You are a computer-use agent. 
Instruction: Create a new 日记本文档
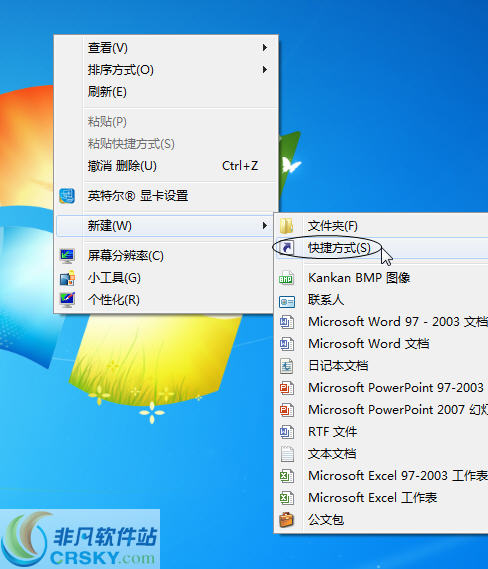click(x=382, y=366)
